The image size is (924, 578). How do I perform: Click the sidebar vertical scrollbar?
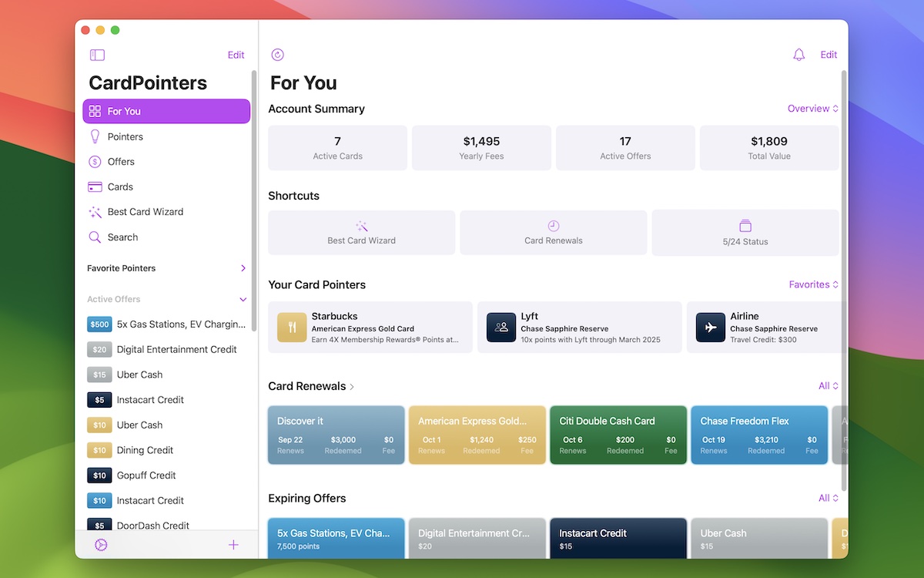click(254, 200)
